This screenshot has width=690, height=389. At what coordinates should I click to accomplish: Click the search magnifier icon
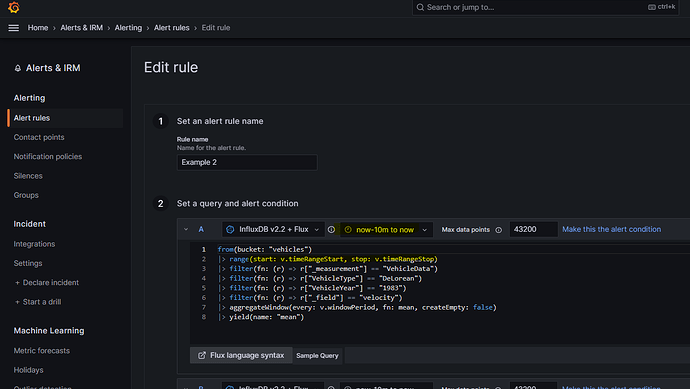(x=420, y=7)
